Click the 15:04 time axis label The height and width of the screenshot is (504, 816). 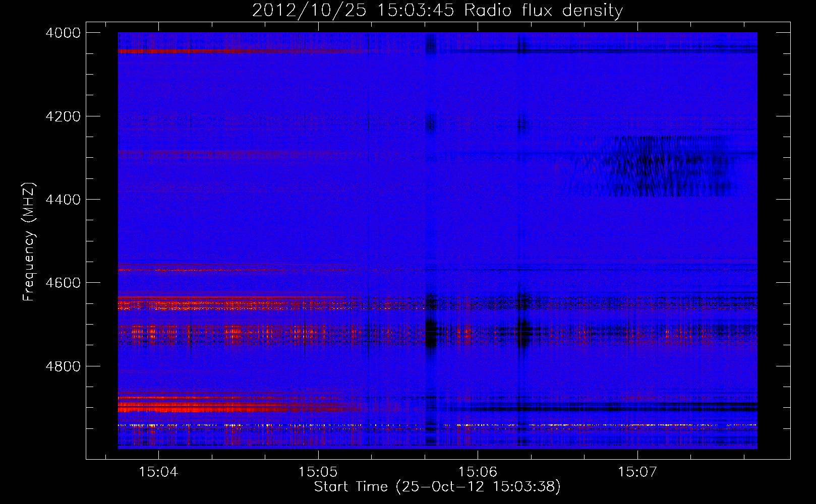(158, 472)
